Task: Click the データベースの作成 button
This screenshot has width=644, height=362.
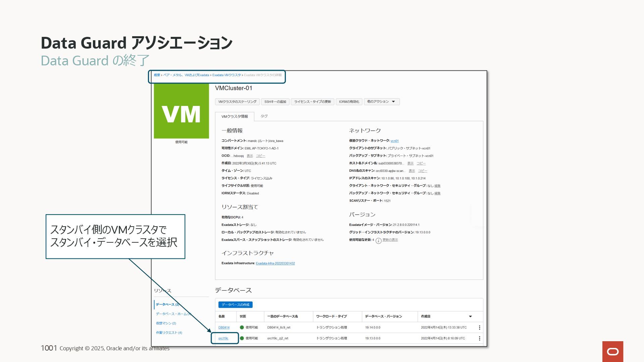Action: [235, 305]
